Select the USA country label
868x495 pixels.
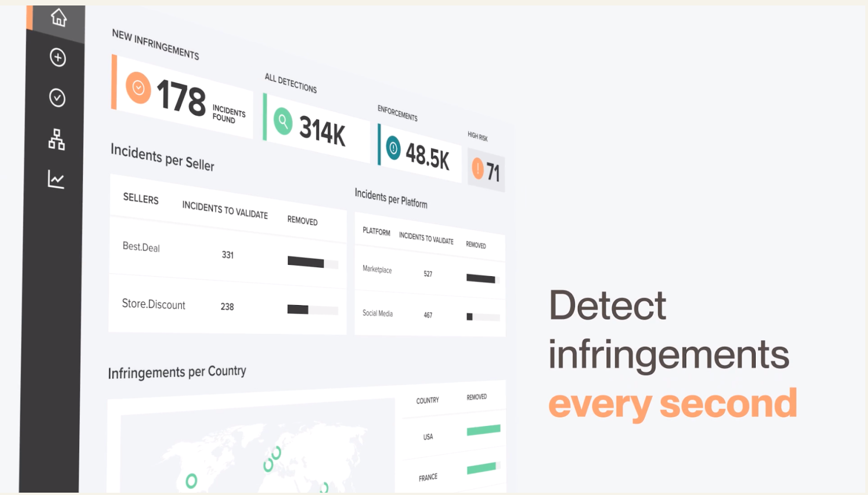428,437
